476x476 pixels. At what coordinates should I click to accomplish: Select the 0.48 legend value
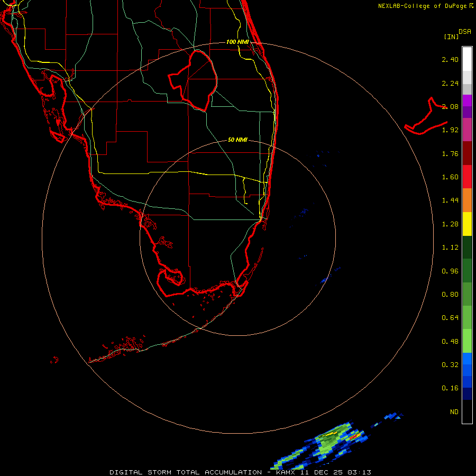pos(450,342)
